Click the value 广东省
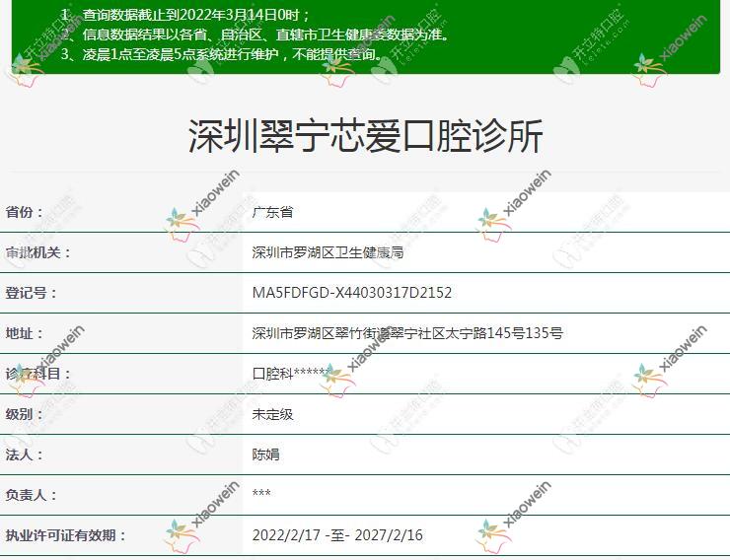 (272, 213)
